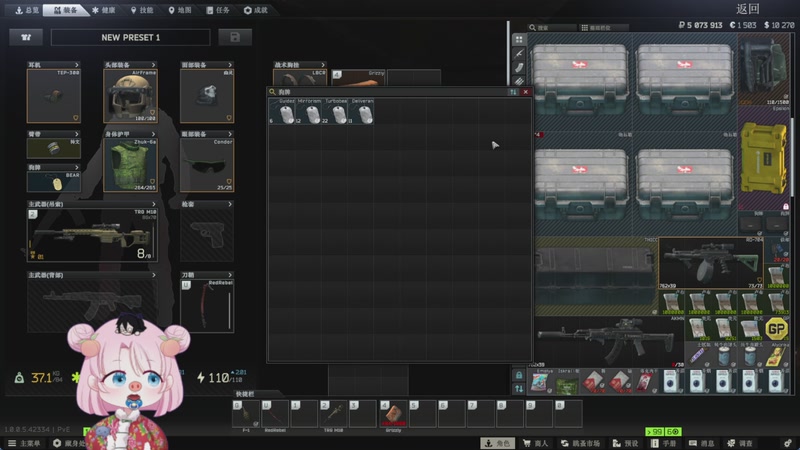Open the 技能 skills tab
The height and width of the screenshot is (450, 800).
(x=142, y=10)
